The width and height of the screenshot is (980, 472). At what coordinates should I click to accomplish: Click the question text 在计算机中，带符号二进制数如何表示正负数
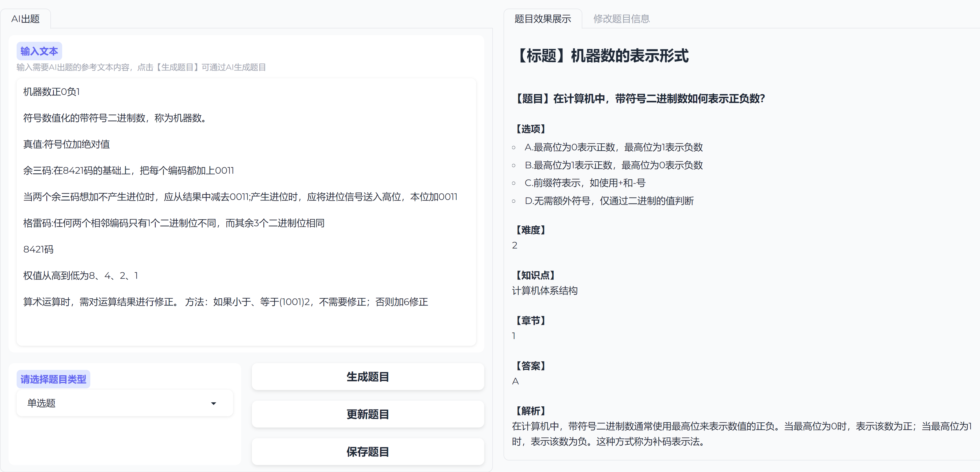pos(658,99)
